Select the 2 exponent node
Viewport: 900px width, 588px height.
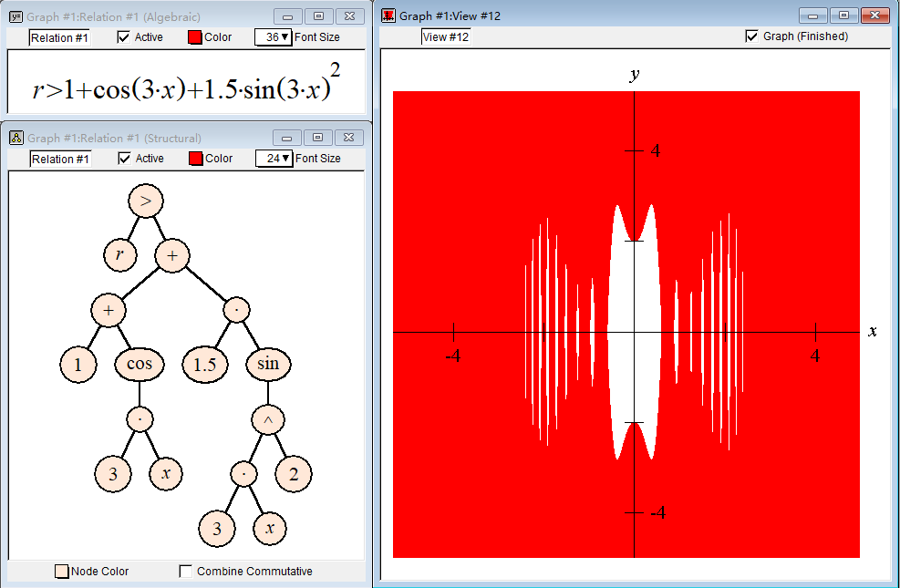(x=294, y=474)
